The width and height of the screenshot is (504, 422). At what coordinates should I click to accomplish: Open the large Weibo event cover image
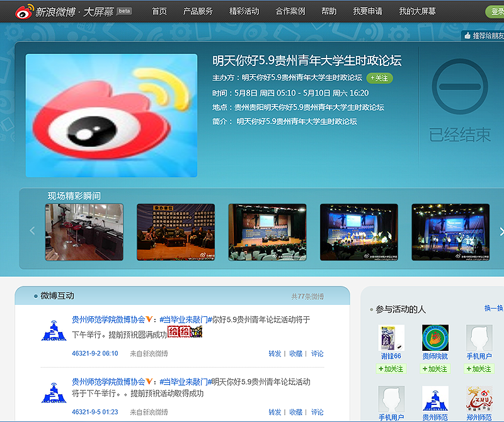click(112, 115)
